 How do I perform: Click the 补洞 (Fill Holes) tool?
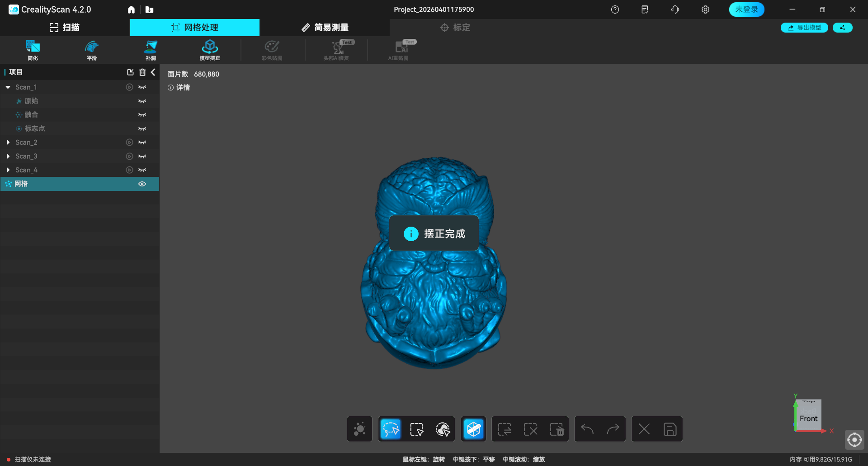[x=151, y=50]
